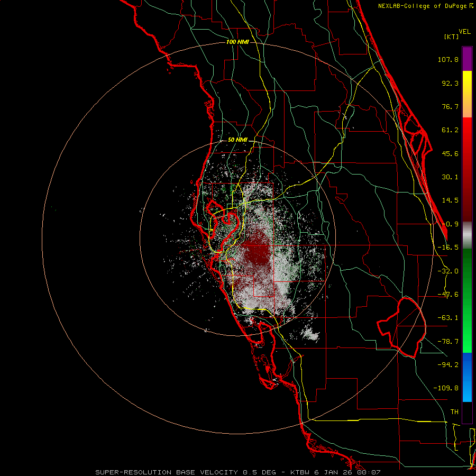
Task: Click the 92.3 velocity scale value
Action: pos(450,83)
